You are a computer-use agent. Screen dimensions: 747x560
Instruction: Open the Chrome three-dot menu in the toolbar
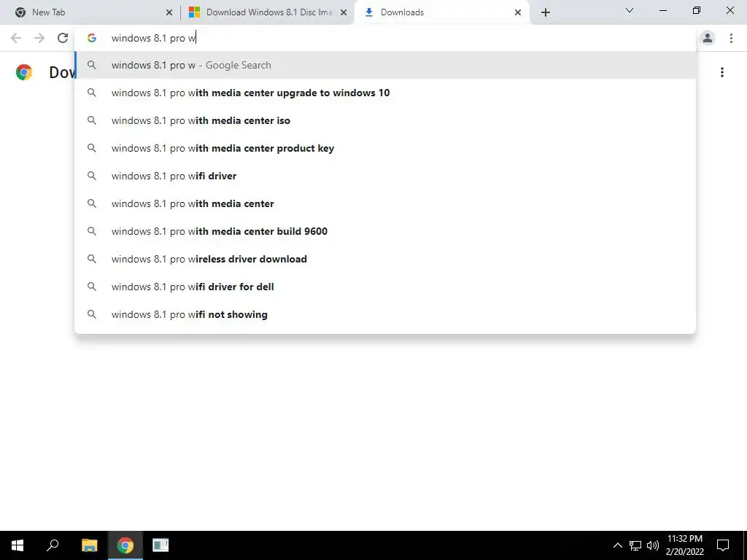731,38
